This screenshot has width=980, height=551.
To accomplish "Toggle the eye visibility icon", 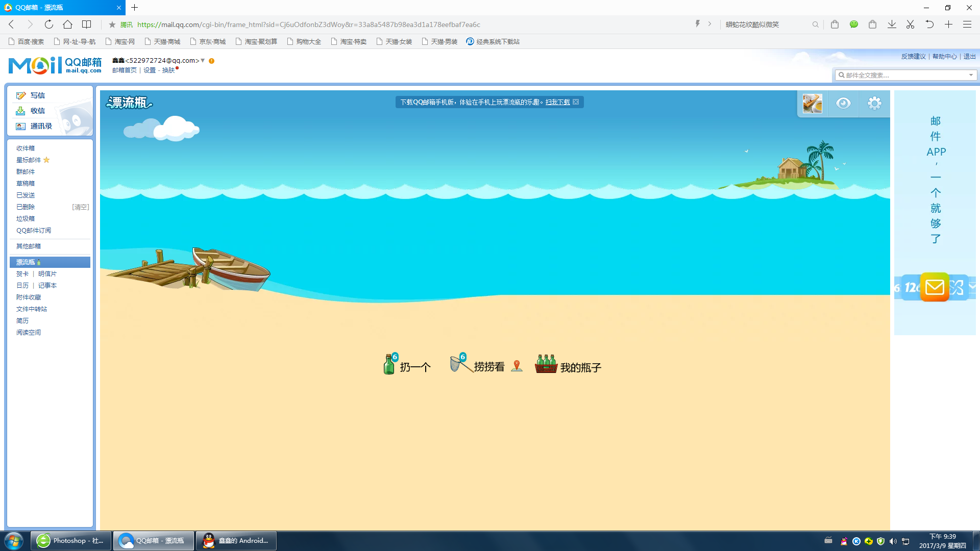I will pyautogui.click(x=843, y=104).
